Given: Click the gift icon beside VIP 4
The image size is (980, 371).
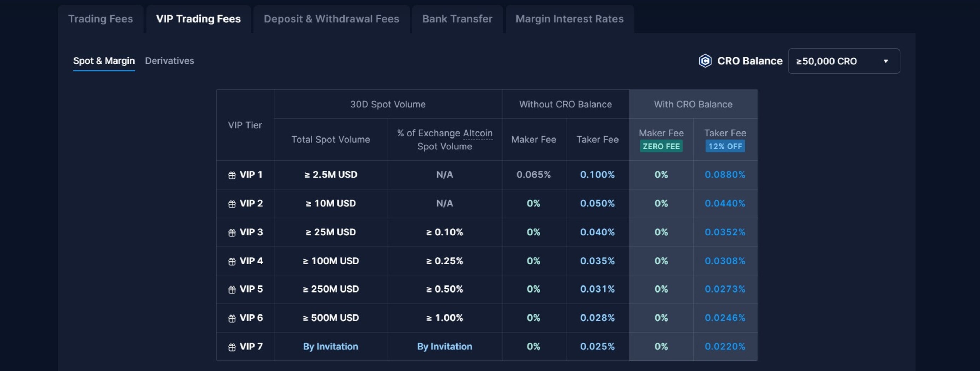Looking at the screenshot, I should pyautogui.click(x=232, y=261).
